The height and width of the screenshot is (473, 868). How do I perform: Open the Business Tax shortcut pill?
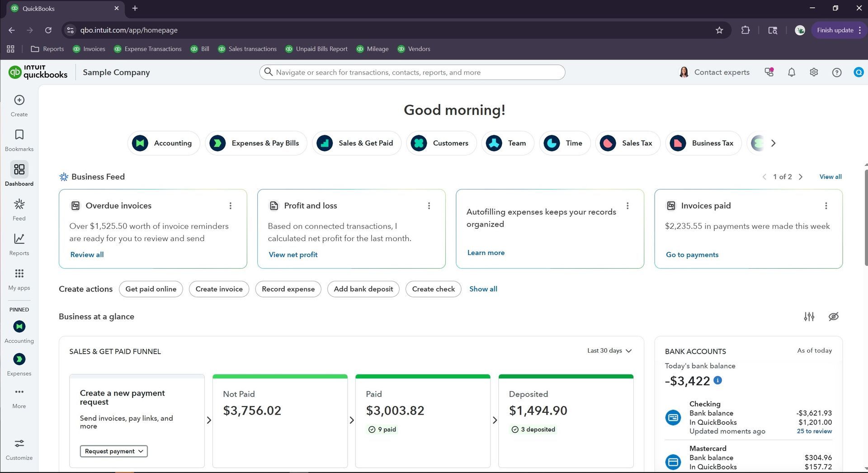[x=703, y=143]
